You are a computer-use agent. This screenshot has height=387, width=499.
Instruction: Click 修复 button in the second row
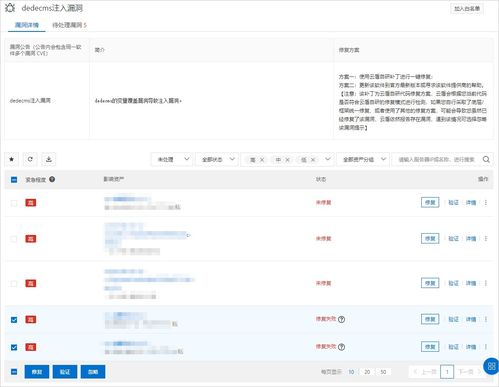tap(430, 238)
